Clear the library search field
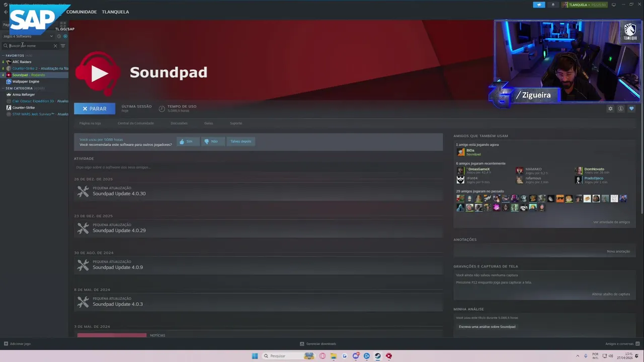 (55, 46)
